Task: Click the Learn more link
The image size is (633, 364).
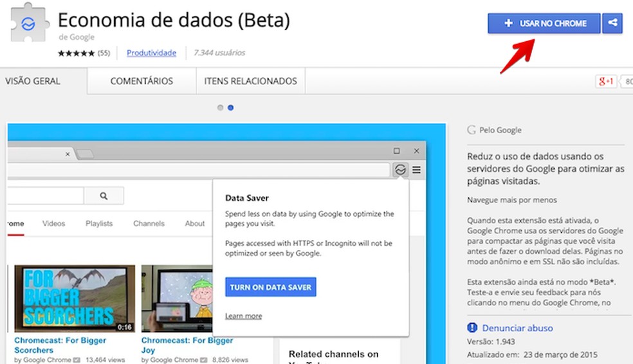Action: tap(243, 316)
